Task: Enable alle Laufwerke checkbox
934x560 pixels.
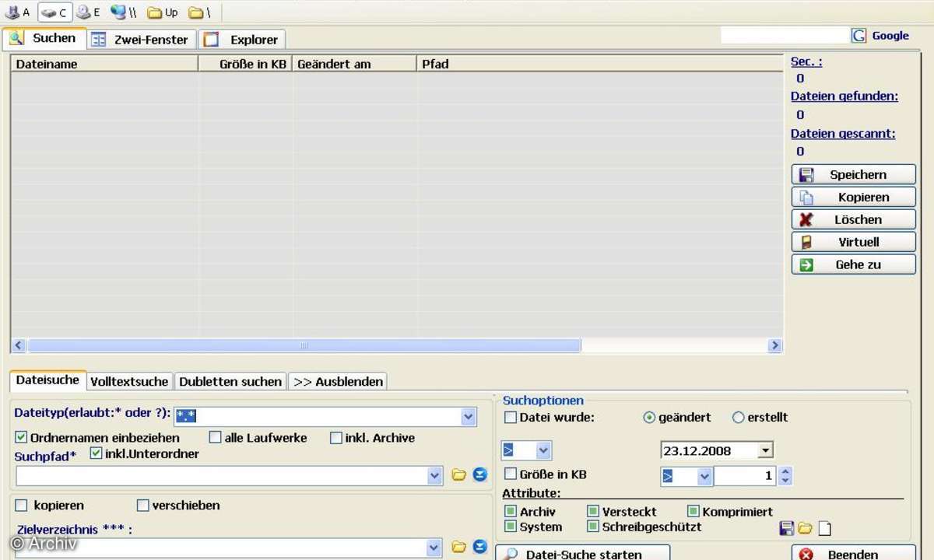Action: [216, 438]
